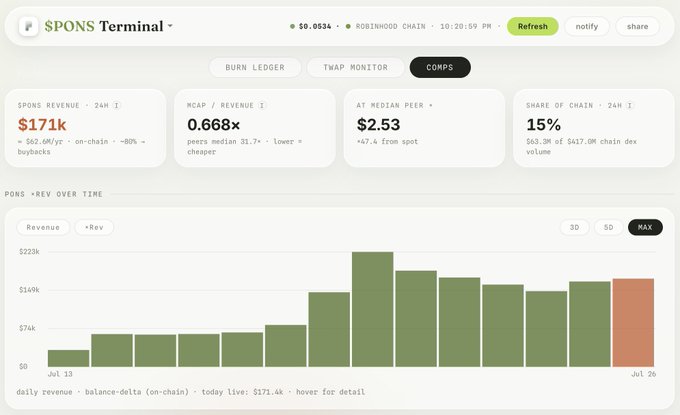The width and height of the screenshot is (680, 415).
Task: Click the 0.668× MCAP/Revenue value
Action: click(214, 125)
